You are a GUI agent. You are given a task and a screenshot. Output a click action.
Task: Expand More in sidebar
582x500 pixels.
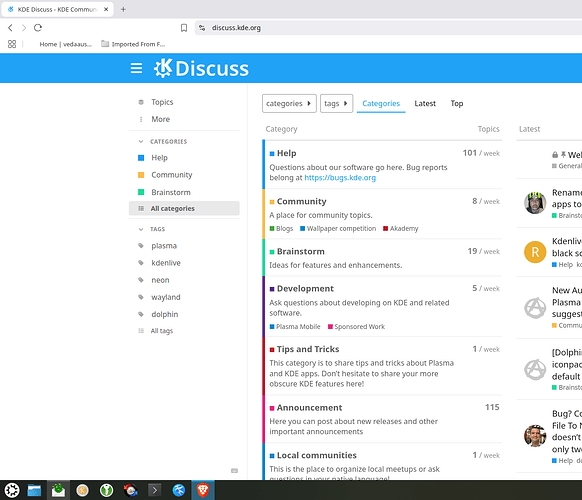click(160, 119)
